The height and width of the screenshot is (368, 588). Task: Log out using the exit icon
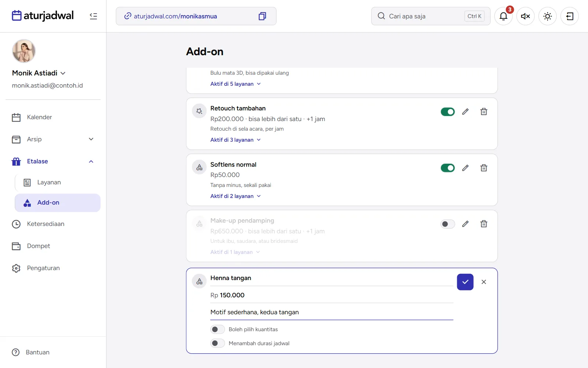pos(570,16)
